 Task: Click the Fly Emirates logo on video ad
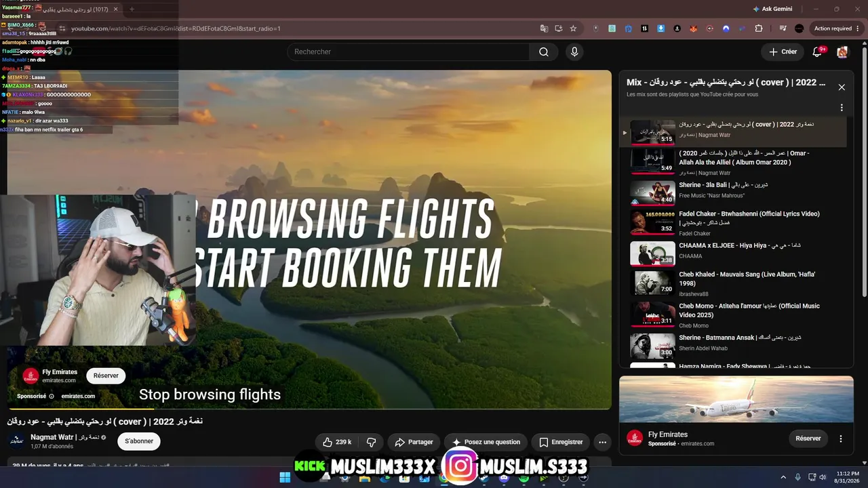click(x=31, y=376)
